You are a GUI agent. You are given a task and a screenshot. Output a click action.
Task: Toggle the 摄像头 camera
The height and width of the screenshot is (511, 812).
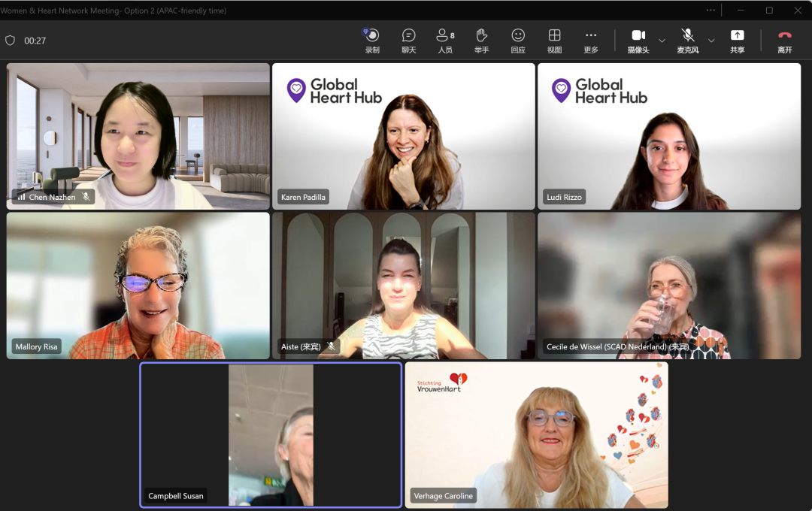click(638, 41)
